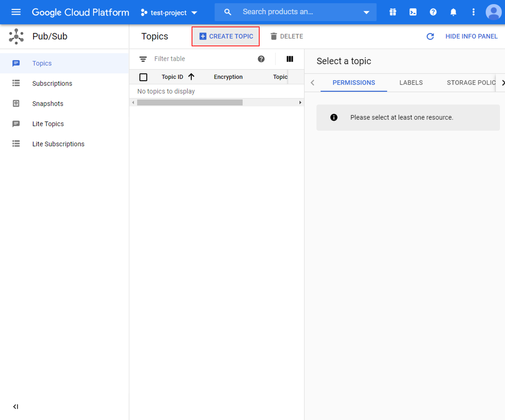Click the scrollbar right arrow
This screenshot has width=505, height=420.
point(300,103)
